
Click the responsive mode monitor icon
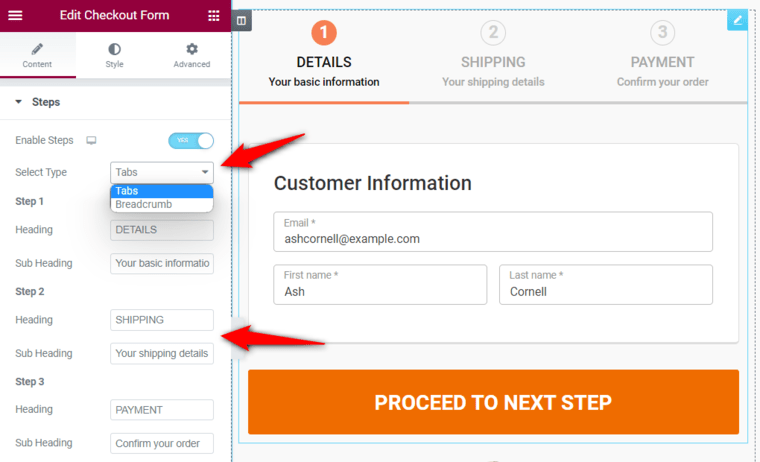click(91, 141)
